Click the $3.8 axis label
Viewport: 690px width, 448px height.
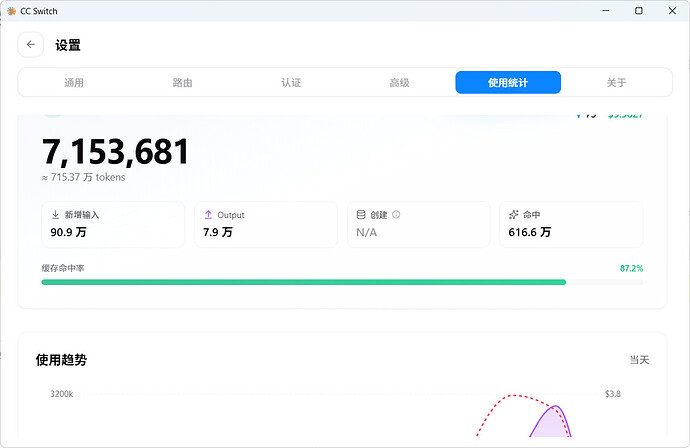click(x=613, y=394)
